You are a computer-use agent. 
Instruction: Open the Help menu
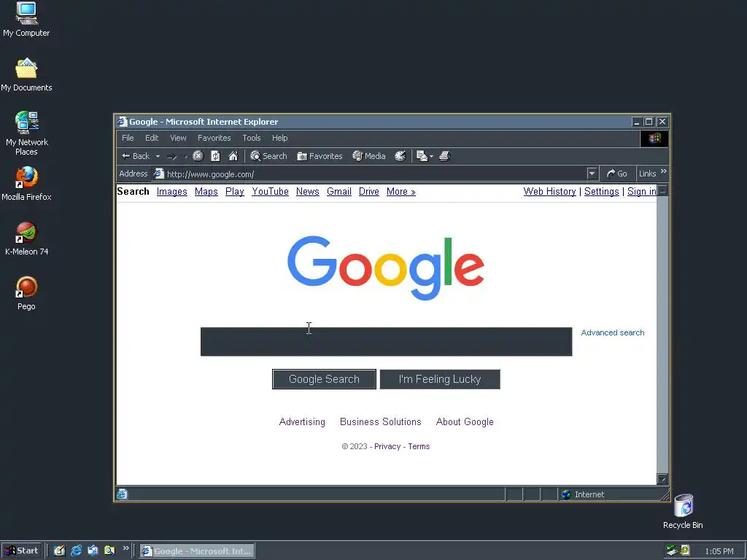[x=279, y=138]
